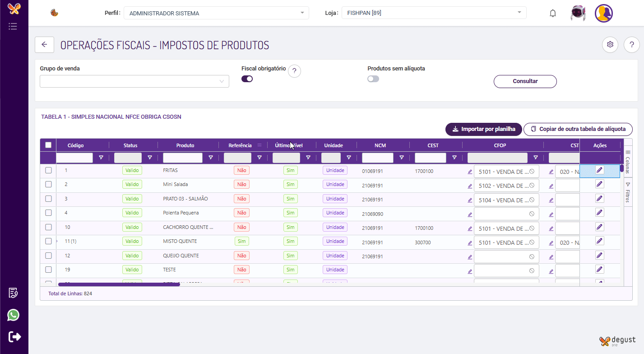This screenshot has width=644, height=354.
Task: Click edit pencil for FRITAS row
Action: tap(599, 170)
